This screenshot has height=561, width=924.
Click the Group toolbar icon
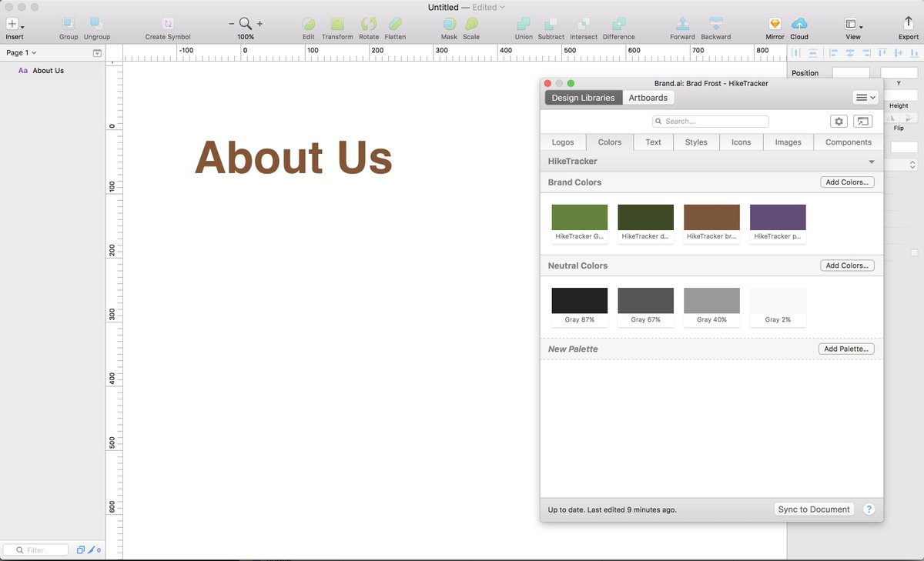click(69, 24)
